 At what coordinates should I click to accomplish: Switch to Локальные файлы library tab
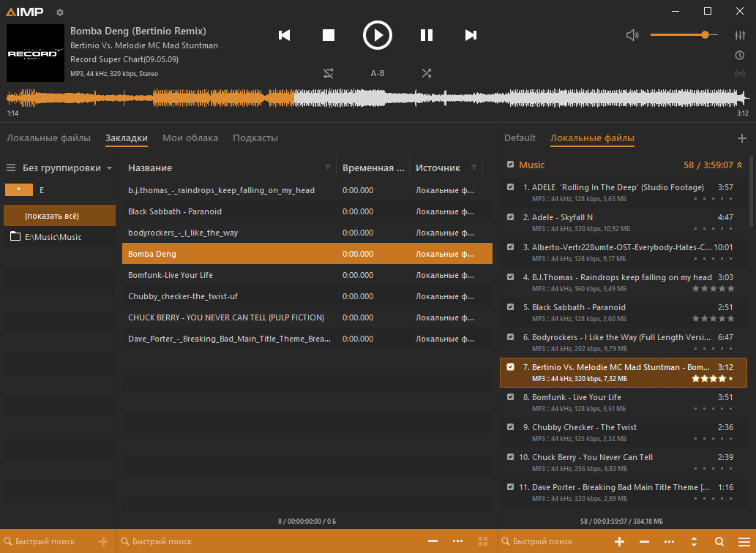tap(49, 138)
